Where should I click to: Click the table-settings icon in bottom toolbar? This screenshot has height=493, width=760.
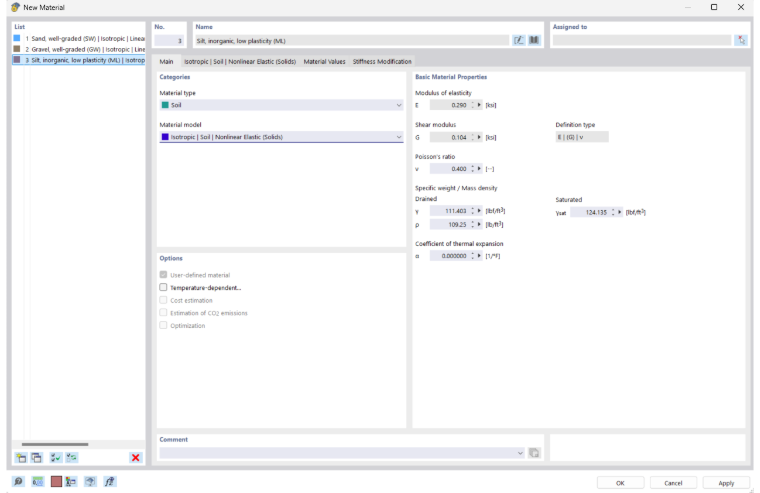coord(71,481)
